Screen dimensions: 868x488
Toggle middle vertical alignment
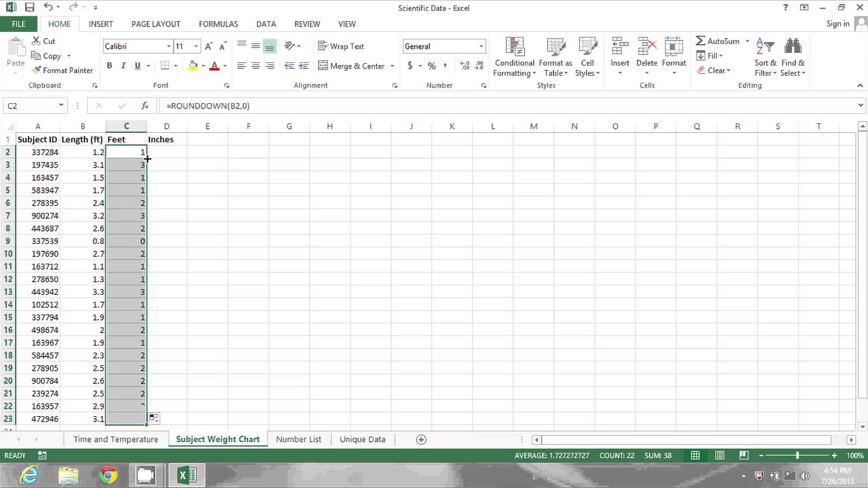click(x=256, y=46)
